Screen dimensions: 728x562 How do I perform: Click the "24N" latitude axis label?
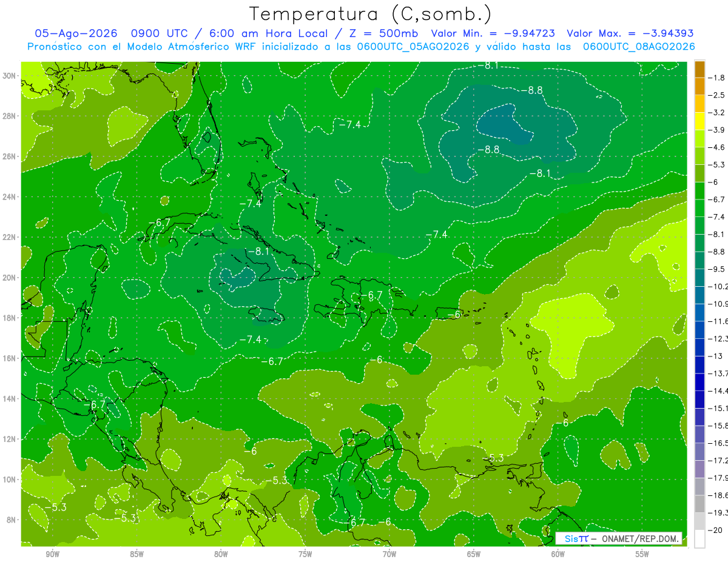pos(10,197)
